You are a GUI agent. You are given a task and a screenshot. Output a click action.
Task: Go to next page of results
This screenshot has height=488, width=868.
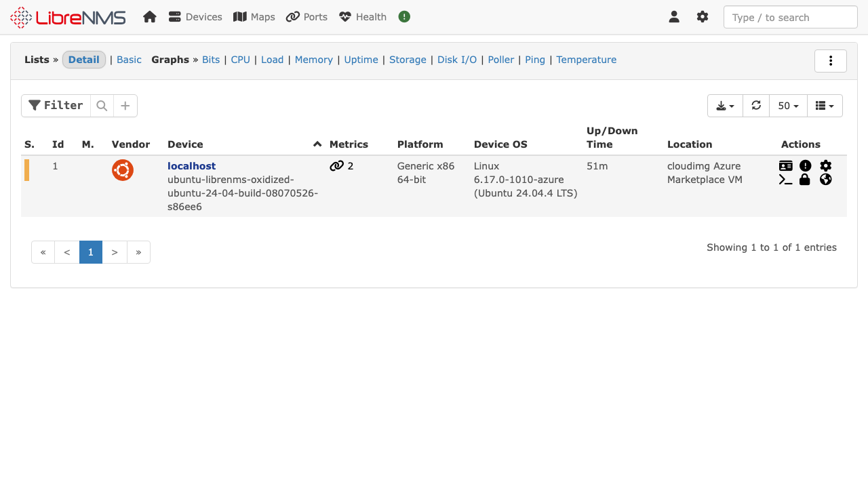115,252
